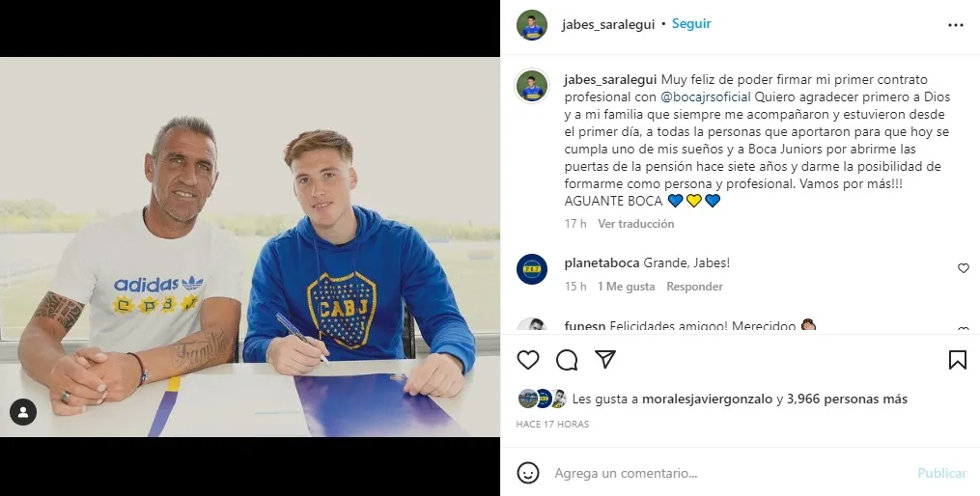The image size is (980, 496).
Task: View likes on planetaboca's comment
Action: 627,287
